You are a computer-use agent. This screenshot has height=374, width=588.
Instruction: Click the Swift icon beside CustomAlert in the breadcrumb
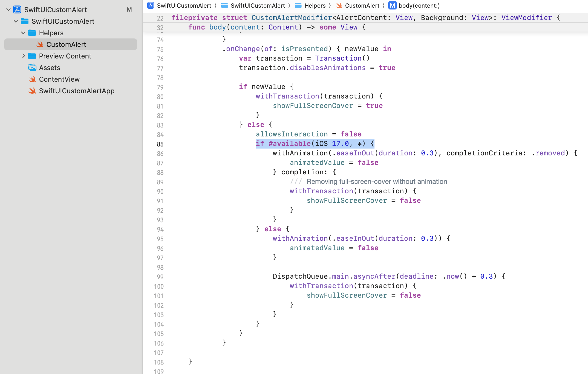pyautogui.click(x=339, y=6)
